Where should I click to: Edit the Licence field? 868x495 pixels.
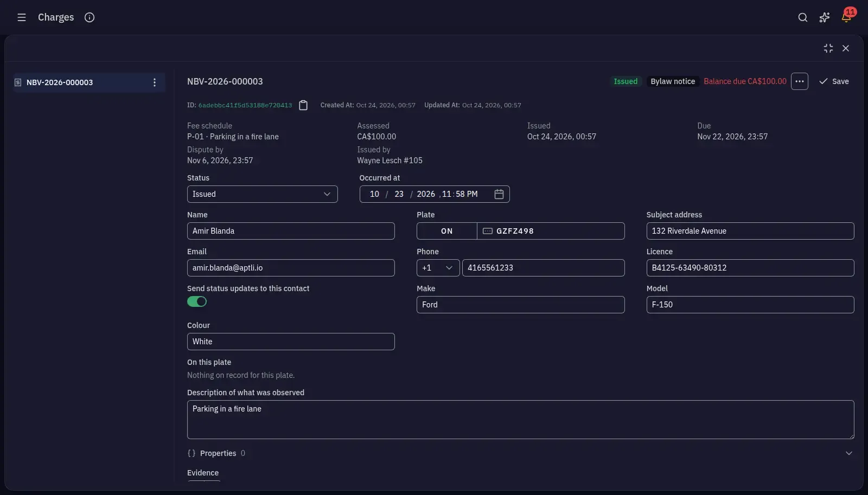750,268
